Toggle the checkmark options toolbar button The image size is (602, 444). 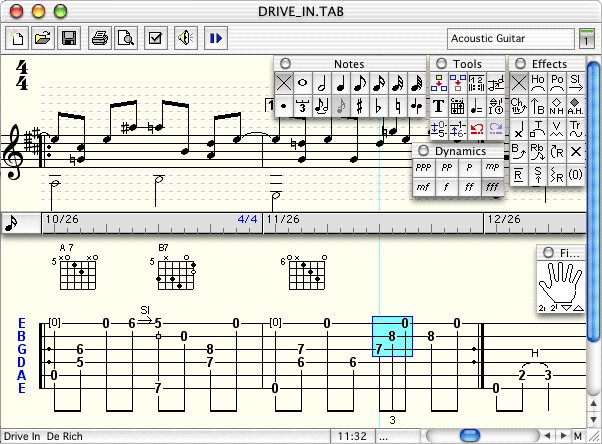(x=155, y=39)
